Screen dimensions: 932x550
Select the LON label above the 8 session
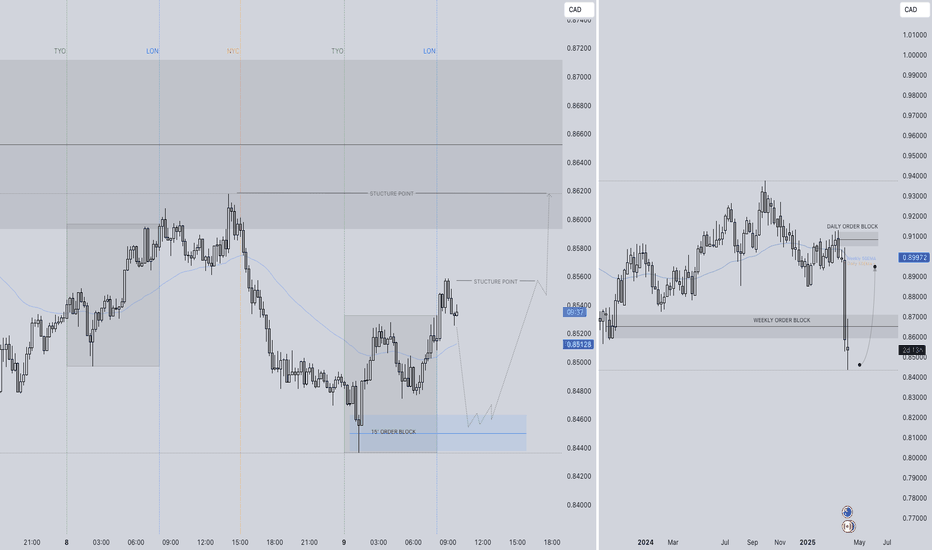click(152, 51)
